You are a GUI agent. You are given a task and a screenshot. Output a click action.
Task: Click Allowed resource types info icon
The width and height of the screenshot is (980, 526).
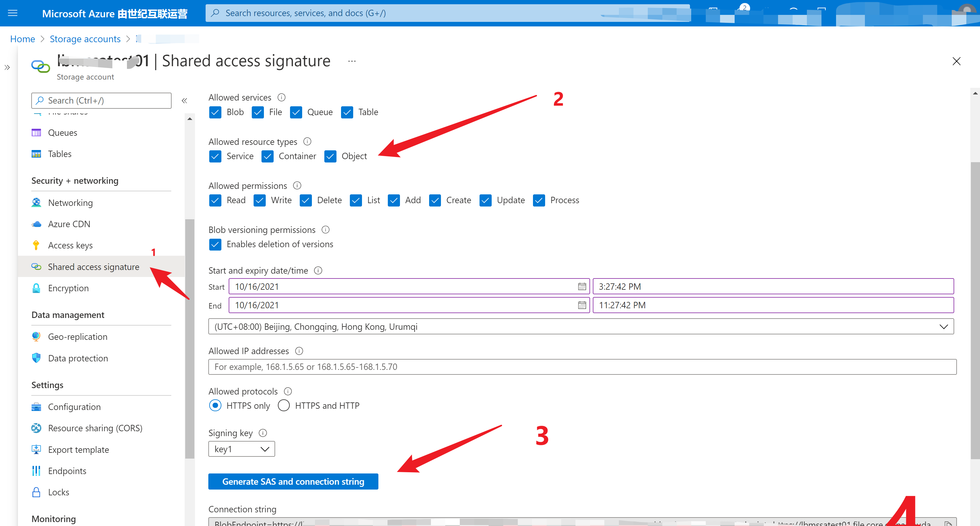point(307,142)
